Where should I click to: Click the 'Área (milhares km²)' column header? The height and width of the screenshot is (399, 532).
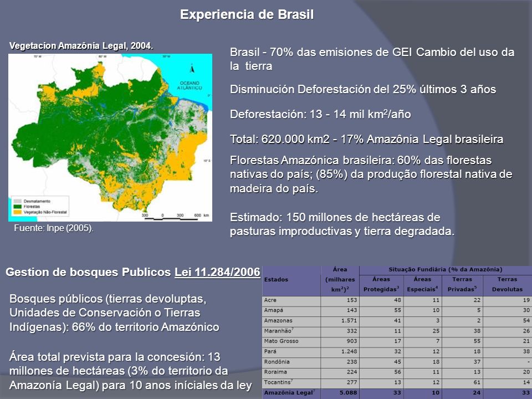coord(340,279)
